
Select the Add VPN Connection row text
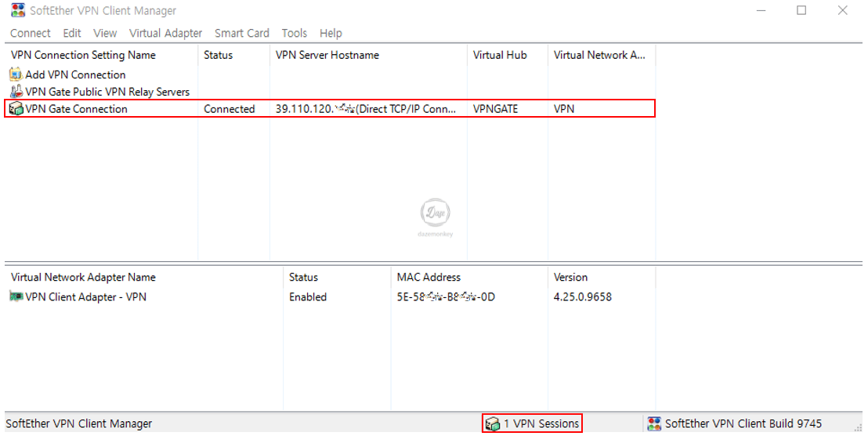75,74
